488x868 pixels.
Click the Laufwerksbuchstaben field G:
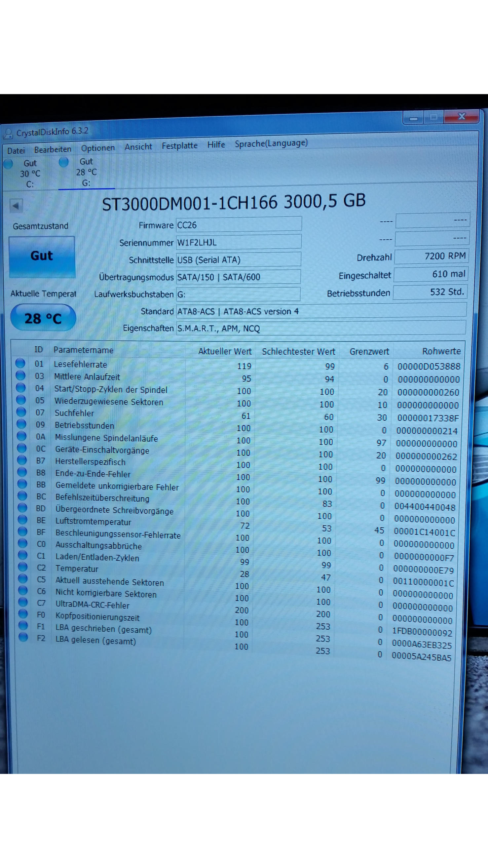(238, 294)
